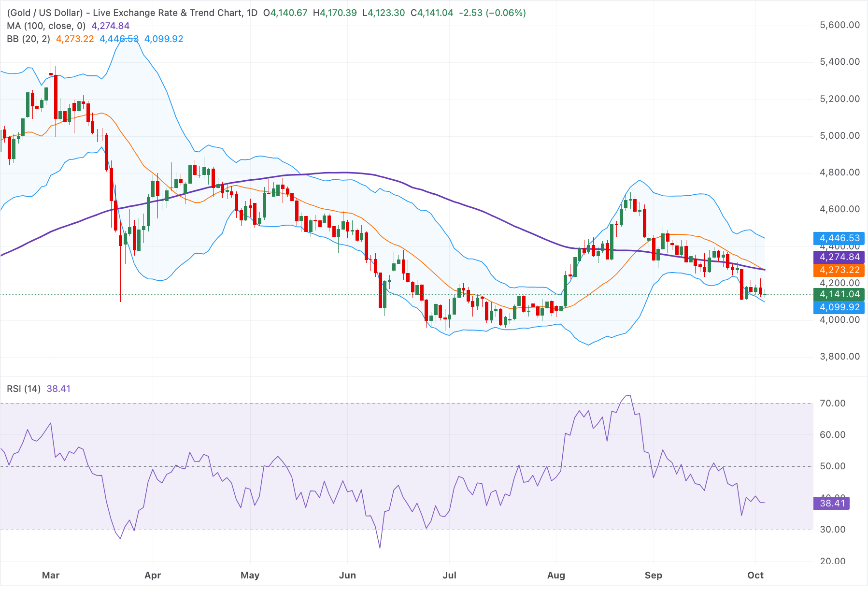This screenshot has width=868, height=591.
Task: Click the 50.00 RSI axis label
Action: point(833,466)
